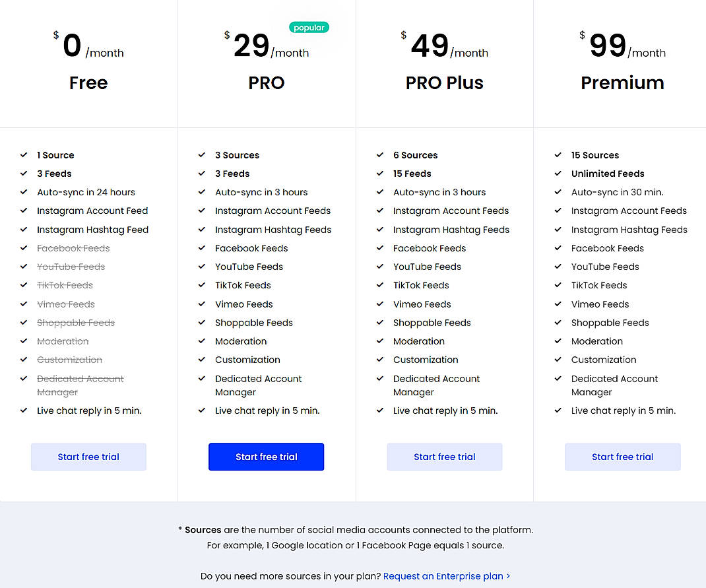Select the checkmark beside Moderation in PRO Plus
The image size is (706, 588).
[380, 341]
